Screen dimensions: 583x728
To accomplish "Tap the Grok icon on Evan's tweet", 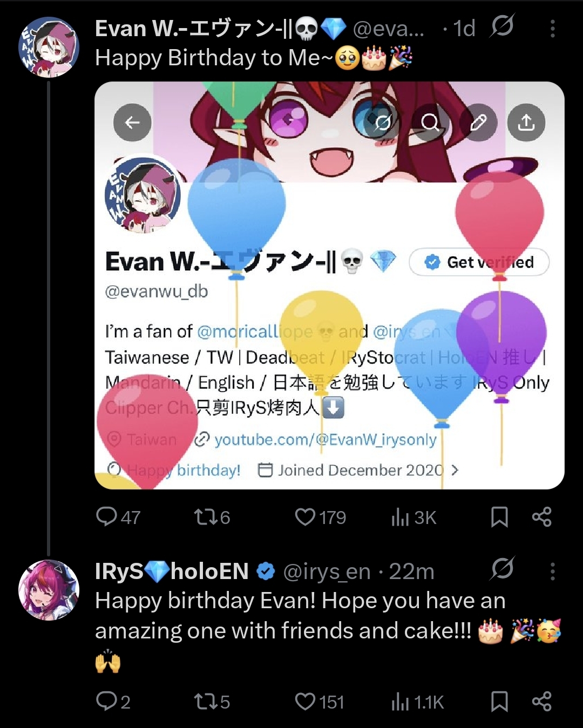I will coord(502,26).
